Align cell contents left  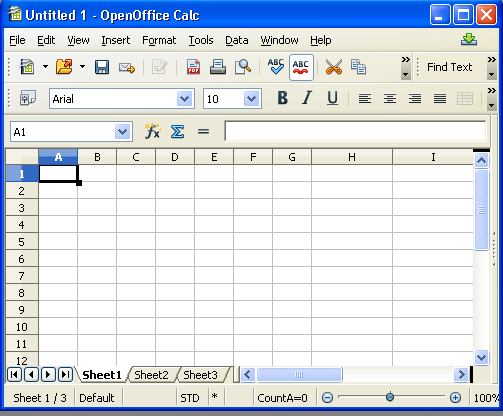pos(365,99)
